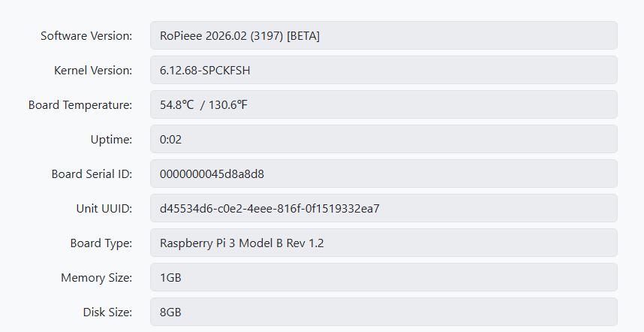Focus the Disk Size field

(383, 312)
